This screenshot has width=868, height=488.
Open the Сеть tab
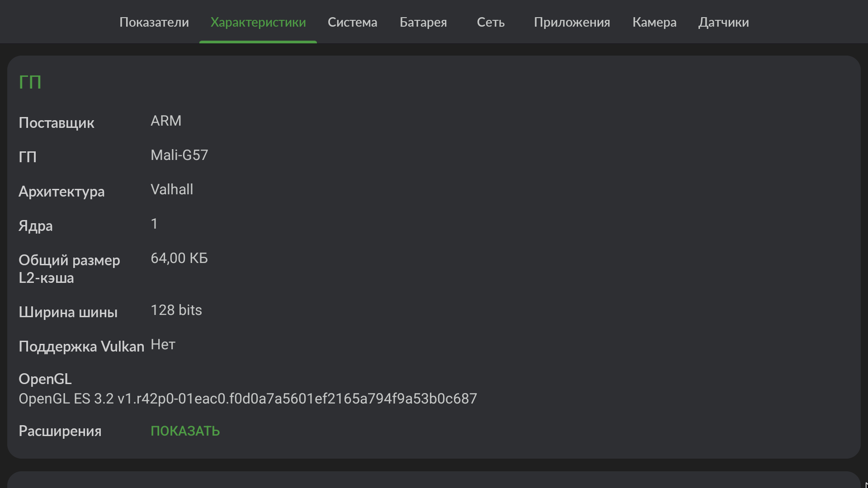491,22
